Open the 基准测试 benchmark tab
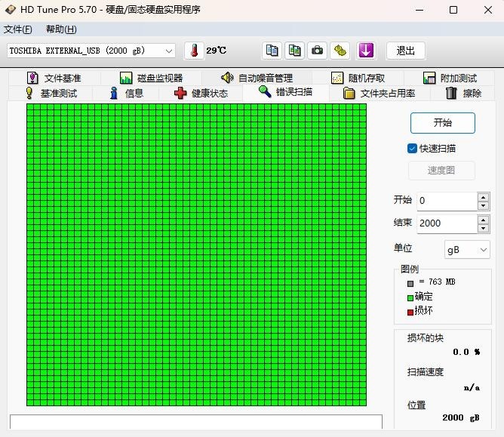The width and height of the screenshot is (504, 437). tap(51, 93)
